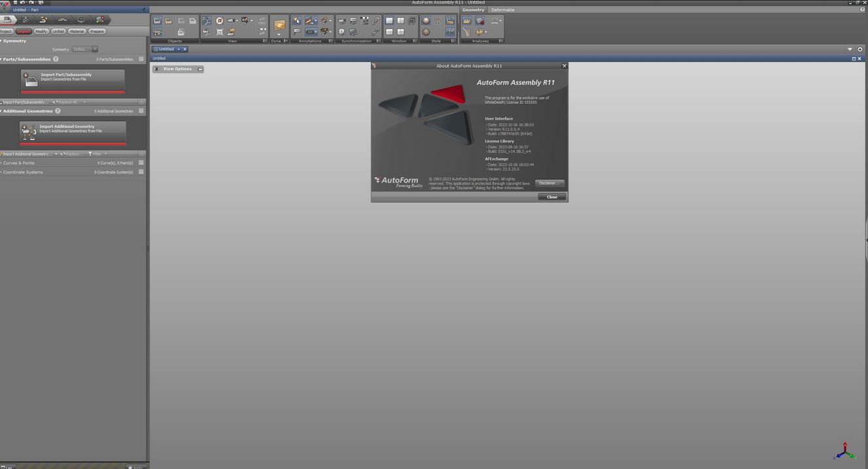Viewport: 868px width, 469px height.
Task: Click the Import Part/Subassembly large button
Action: [73, 80]
